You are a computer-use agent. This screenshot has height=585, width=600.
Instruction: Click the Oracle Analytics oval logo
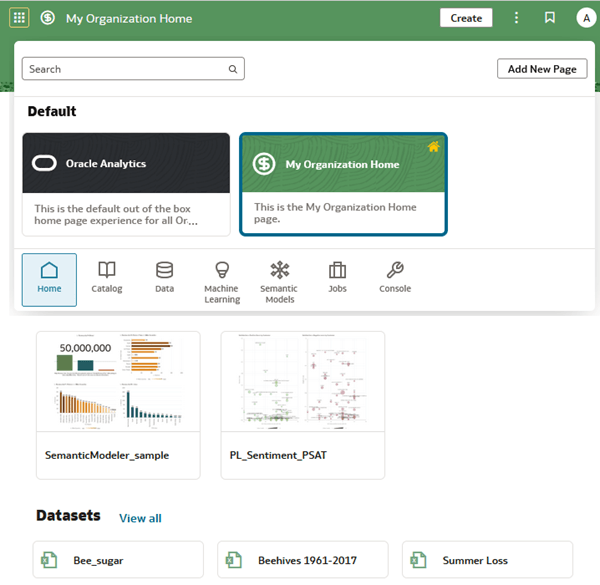44,163
